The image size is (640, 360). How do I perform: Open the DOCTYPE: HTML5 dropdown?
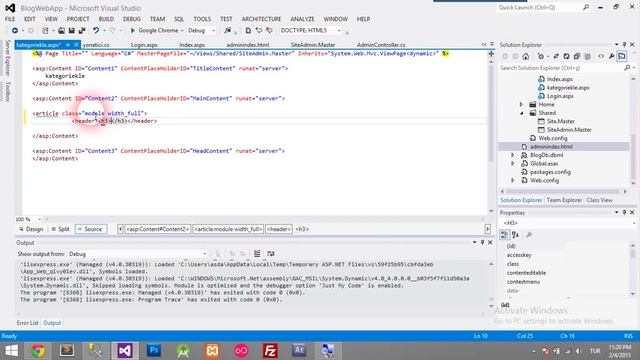pos(338,31)
